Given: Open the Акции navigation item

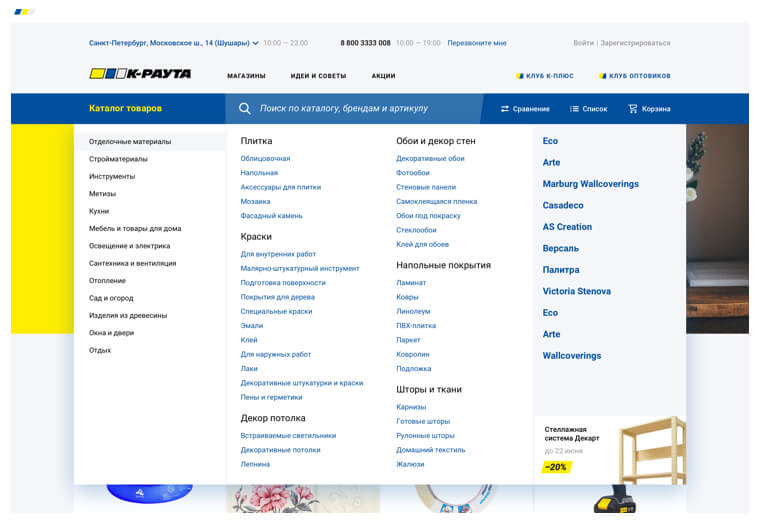Looking at the screenshot, I should [x=383, y=76].
